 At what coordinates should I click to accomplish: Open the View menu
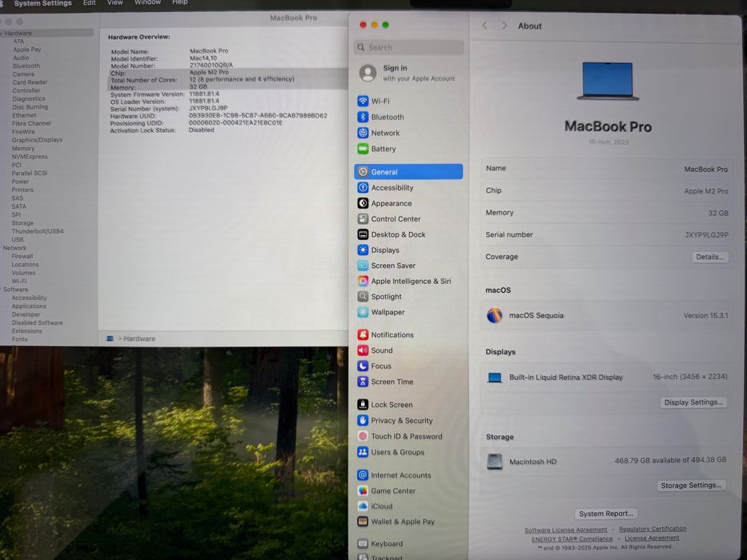(114, 3)
